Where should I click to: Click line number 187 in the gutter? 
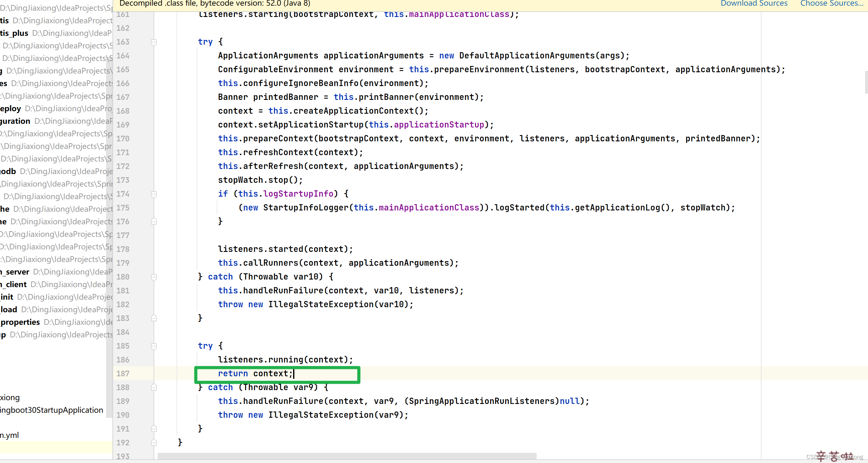point(123,373)
